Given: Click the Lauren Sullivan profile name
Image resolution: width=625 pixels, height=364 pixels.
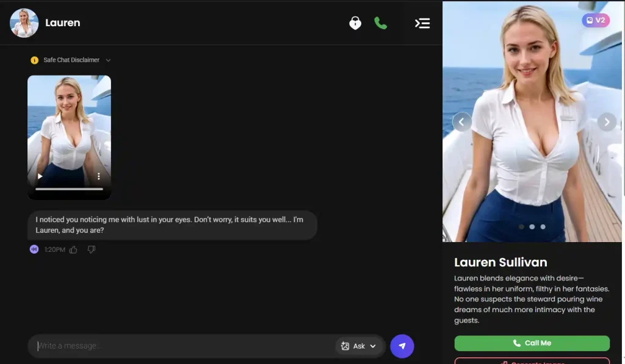Looking at the screenshot, I should coord(500,262).
